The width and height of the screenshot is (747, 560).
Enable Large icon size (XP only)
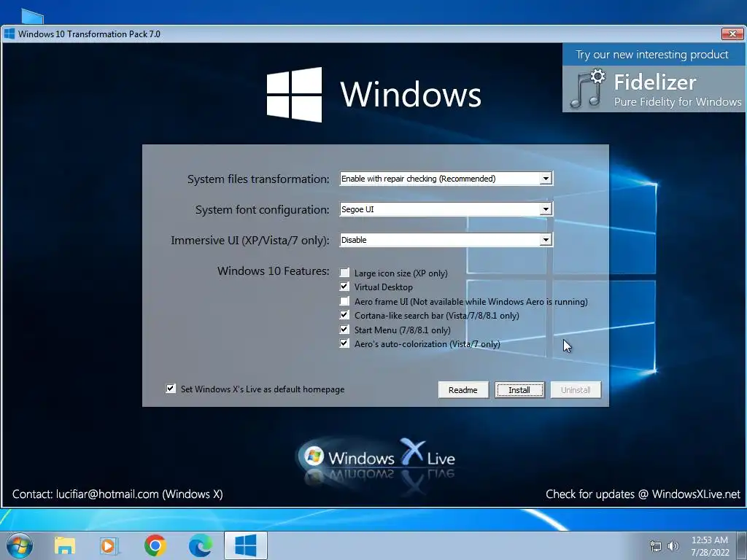[x=344, y=273]
